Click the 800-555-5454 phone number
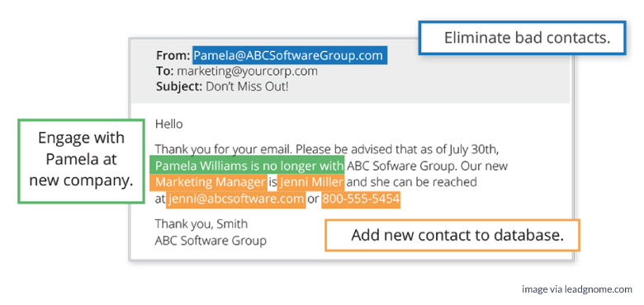644x305 pixels. [x=361, y=199]
